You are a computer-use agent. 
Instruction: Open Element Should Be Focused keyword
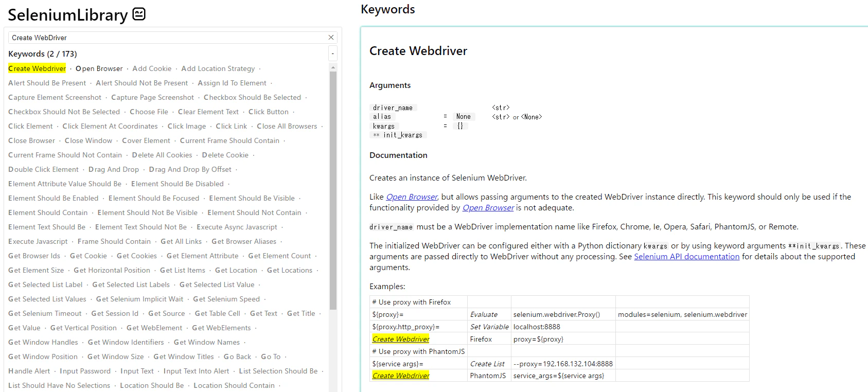click(x=154, y=198)
